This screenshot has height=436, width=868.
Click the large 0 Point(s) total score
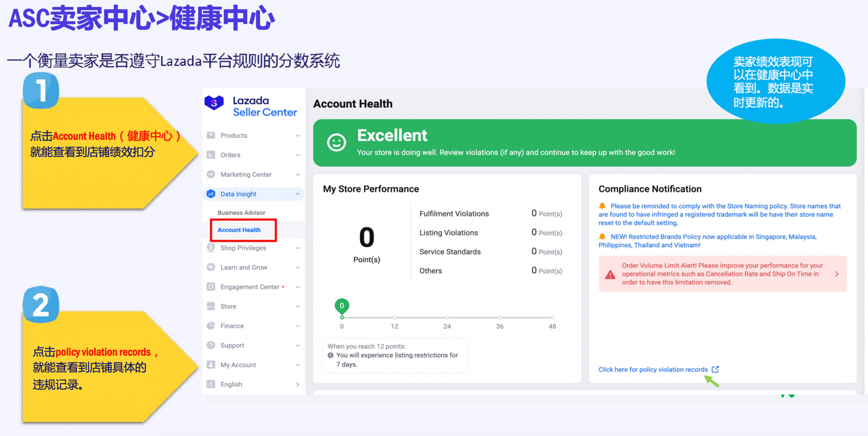coord(367,244)
